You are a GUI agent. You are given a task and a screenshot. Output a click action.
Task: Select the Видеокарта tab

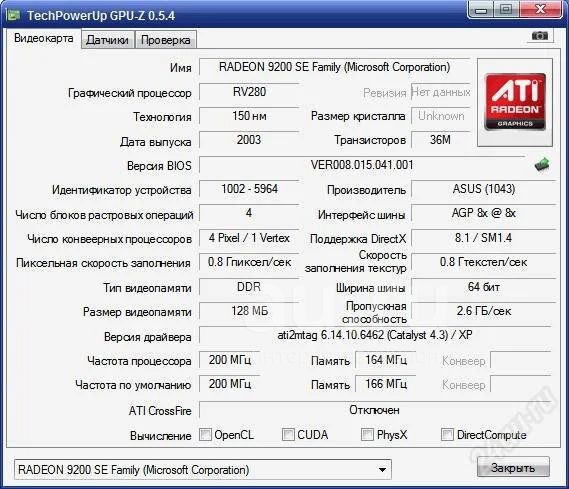pyautogui.click(x=44, y=38)
